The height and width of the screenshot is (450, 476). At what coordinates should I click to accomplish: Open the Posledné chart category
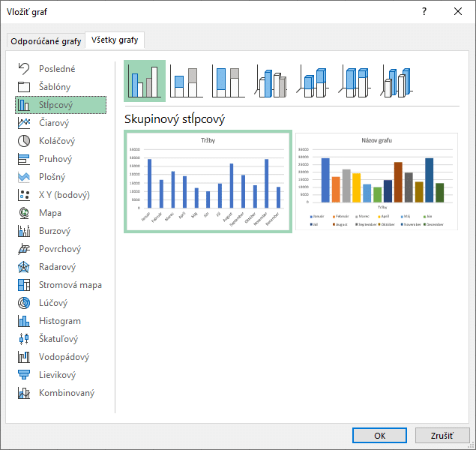pyautogui.click(x=61, y=69)
